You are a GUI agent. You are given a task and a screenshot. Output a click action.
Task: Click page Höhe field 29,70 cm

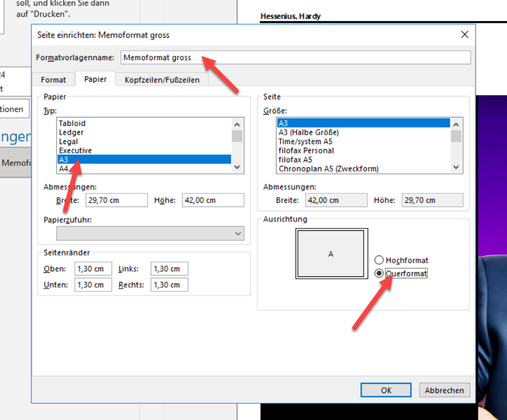tap(432, 200)
